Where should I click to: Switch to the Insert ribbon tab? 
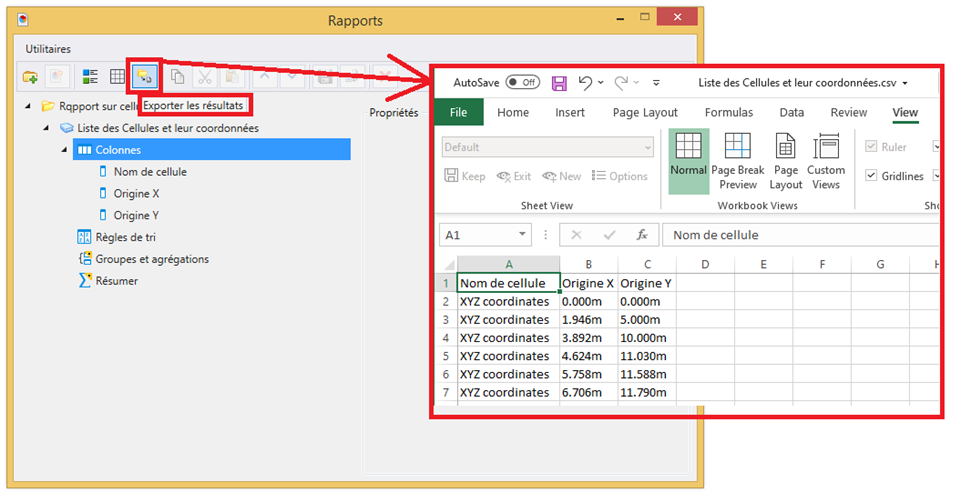[x=570, y=113]
